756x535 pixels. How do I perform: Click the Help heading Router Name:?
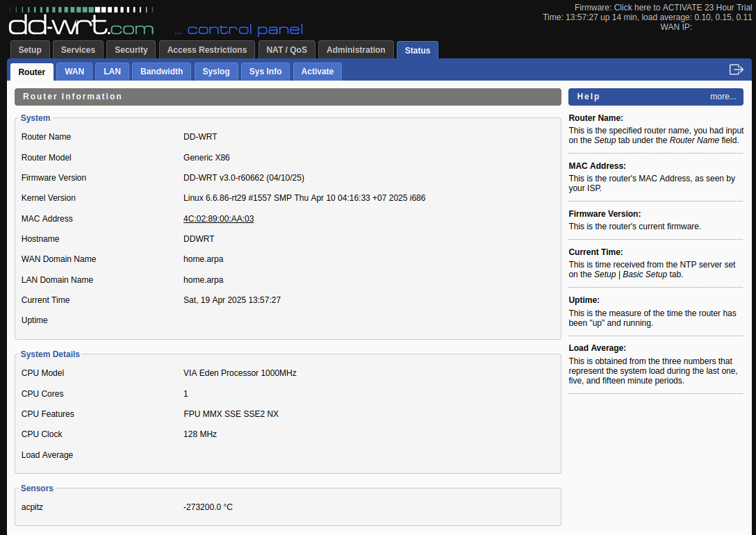[595, 118]
